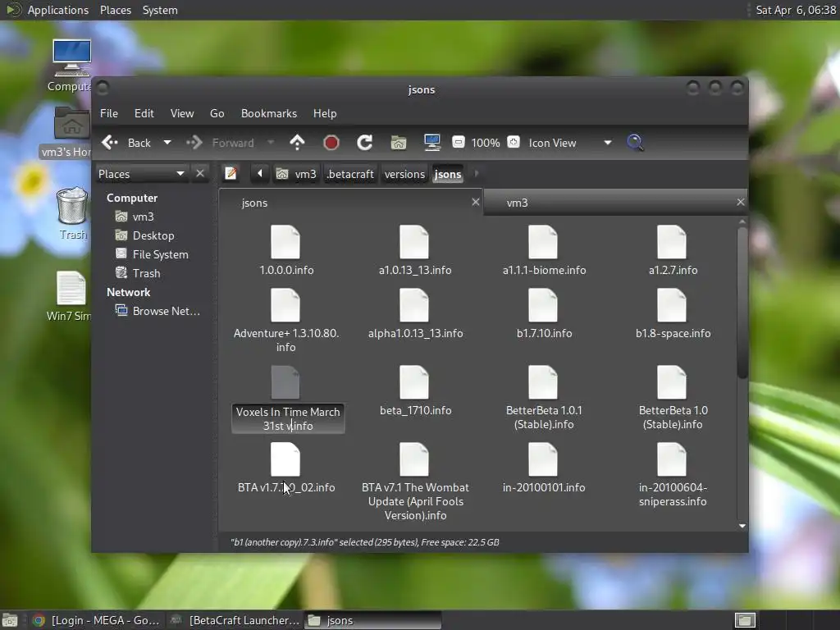Select the Adventure+ 1.3.10.80.info file

point(286,321)
